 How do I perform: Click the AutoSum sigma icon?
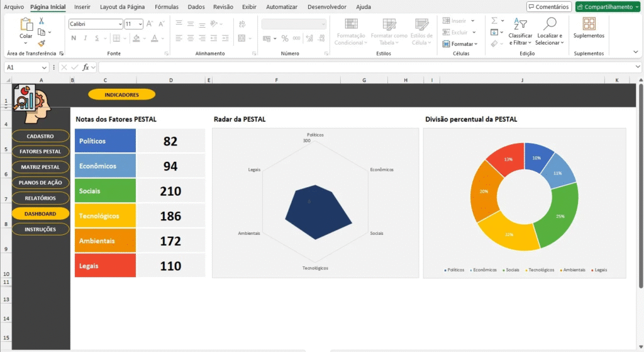pyautogui.click(x=494, y=21)
